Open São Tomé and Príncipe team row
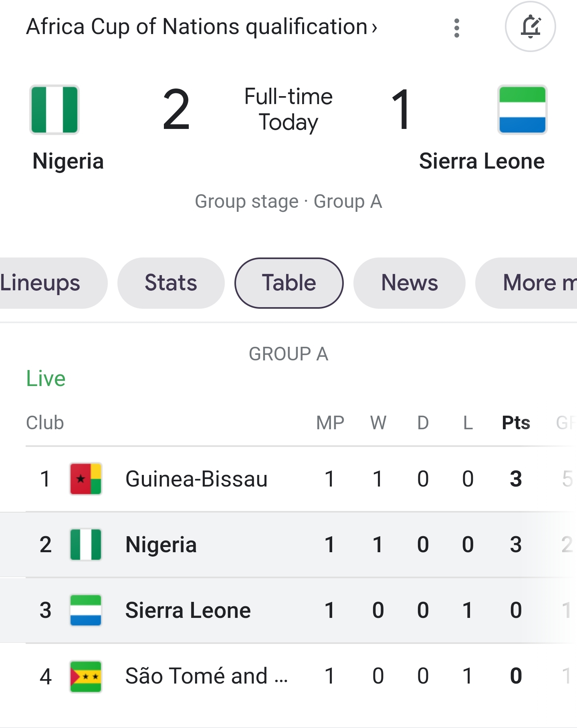Viewport: 577px width, 728px height. tap(206, 676)
